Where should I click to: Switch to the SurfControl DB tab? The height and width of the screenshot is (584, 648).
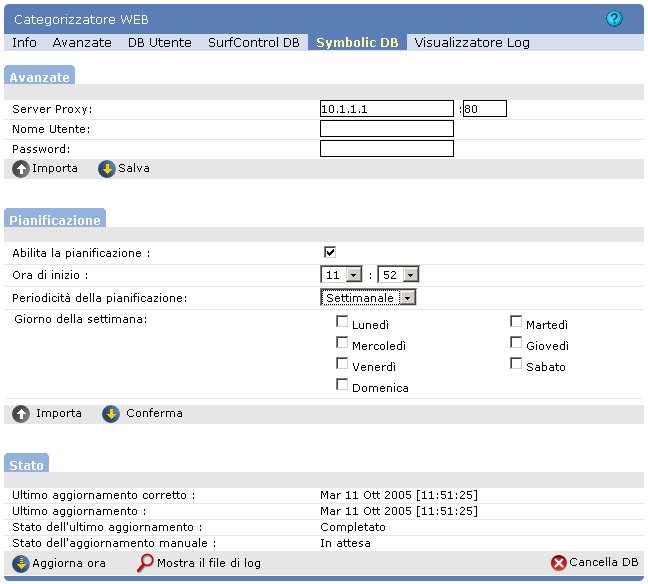(x=253, y=43)
